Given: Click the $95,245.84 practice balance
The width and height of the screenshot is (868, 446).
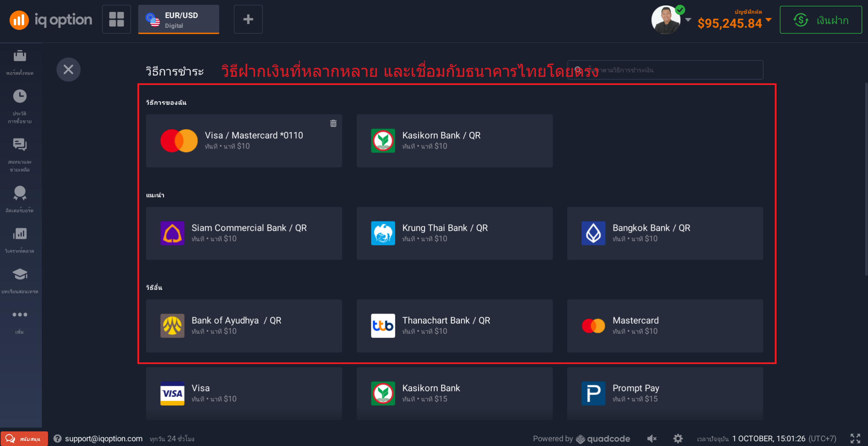Looking at the screenshot, I should 730,23.
